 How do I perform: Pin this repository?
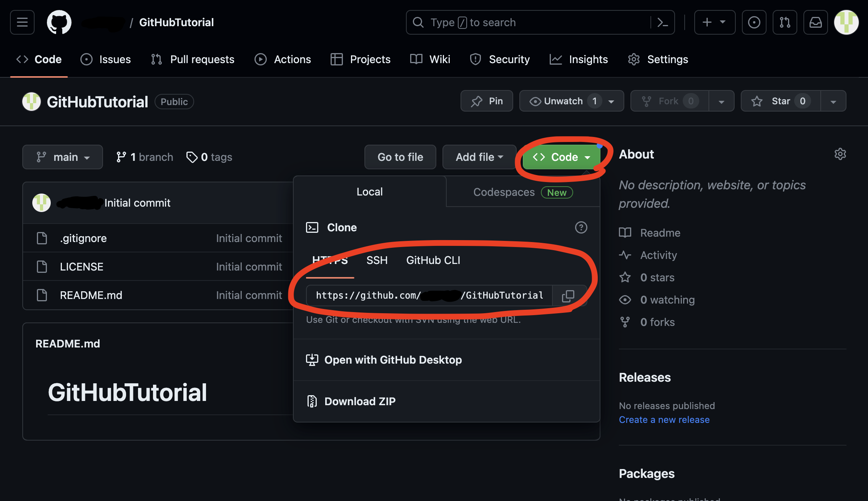pos(487,101)
